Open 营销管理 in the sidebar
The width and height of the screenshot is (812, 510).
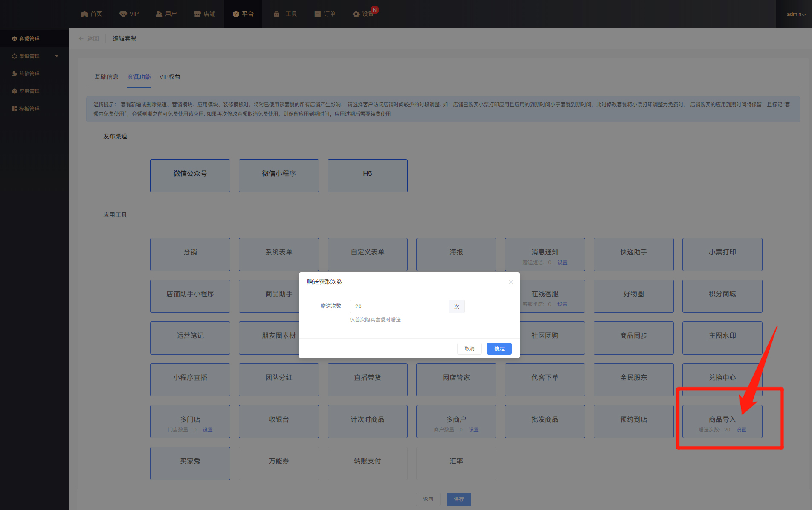click(x=29, y=74)
